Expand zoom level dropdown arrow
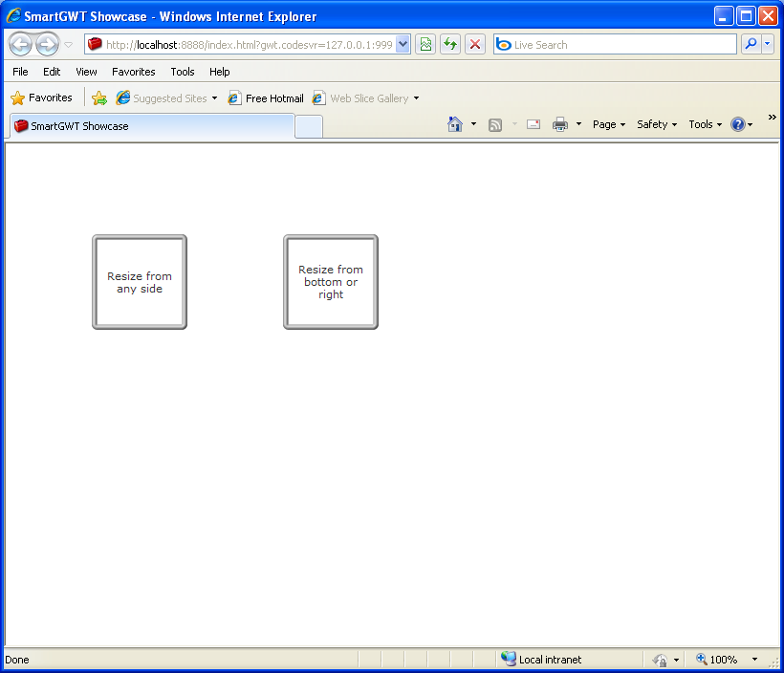 [x=754, y=659]
